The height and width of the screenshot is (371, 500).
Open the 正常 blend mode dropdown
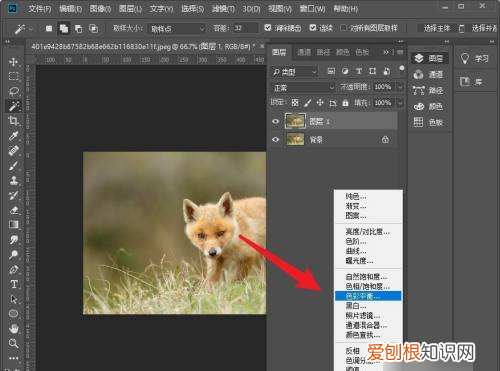pos(302,87)
